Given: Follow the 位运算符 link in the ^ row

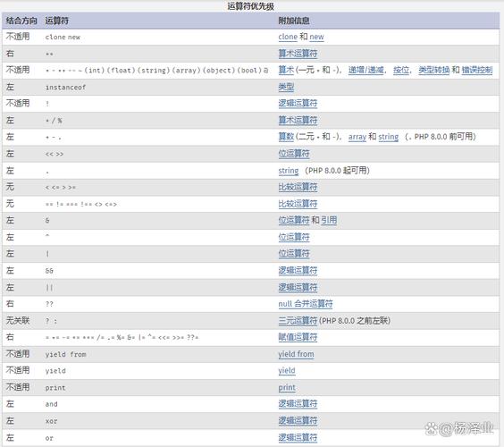Looking at the screenshot, I should click(294, 237).
